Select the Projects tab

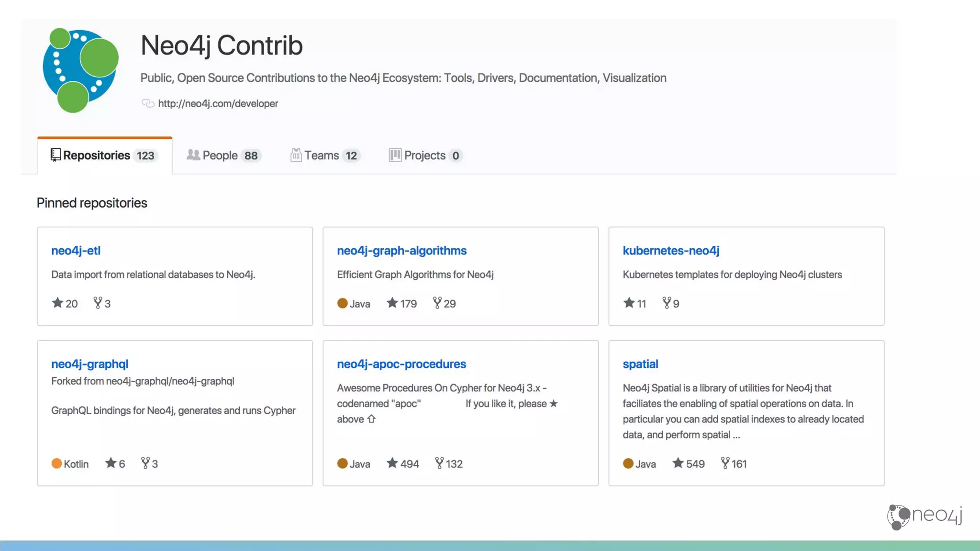tap(425, 155)
